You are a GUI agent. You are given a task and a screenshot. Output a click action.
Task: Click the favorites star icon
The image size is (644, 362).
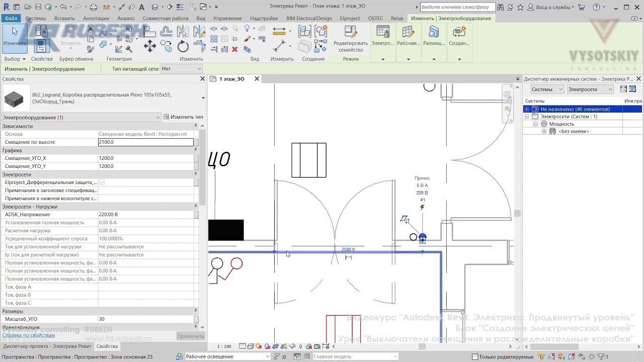[520, 7]
